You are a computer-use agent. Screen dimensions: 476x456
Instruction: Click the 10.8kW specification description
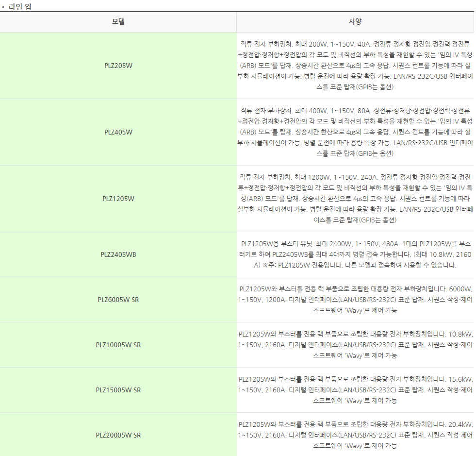pos(355,345)
